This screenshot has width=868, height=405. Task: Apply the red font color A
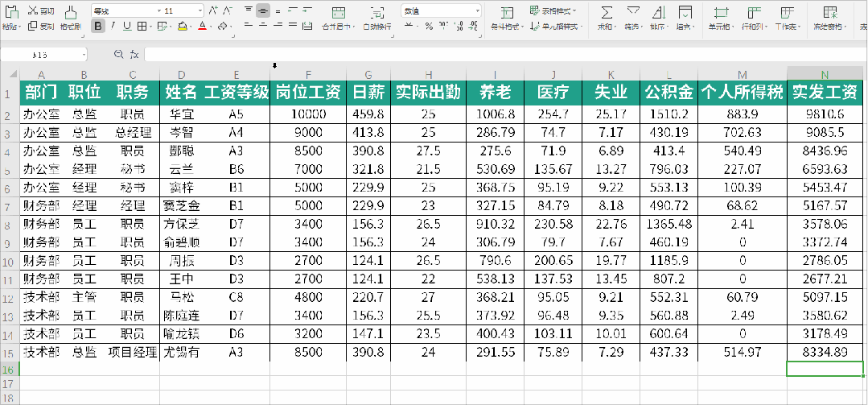(202, 26)
